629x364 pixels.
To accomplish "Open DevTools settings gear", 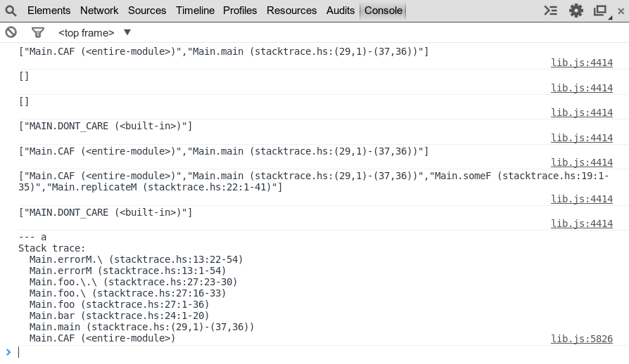I will pos(576,11).
